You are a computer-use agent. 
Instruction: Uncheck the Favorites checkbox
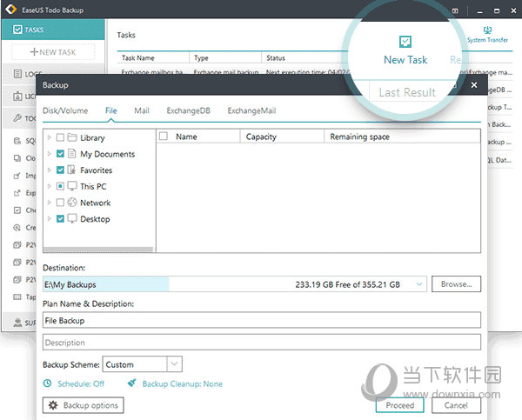(60, 170)
